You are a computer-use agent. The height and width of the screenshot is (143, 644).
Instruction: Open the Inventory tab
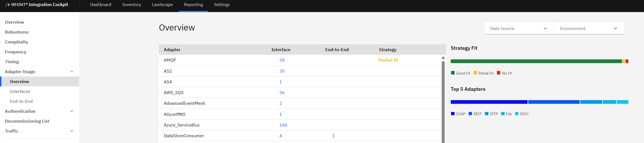[131, 5]
